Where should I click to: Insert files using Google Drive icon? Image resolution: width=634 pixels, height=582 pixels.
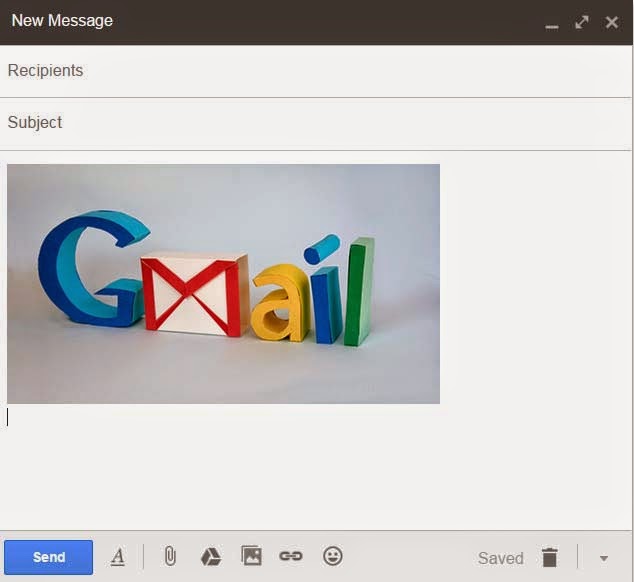click(x=211, y=557)
